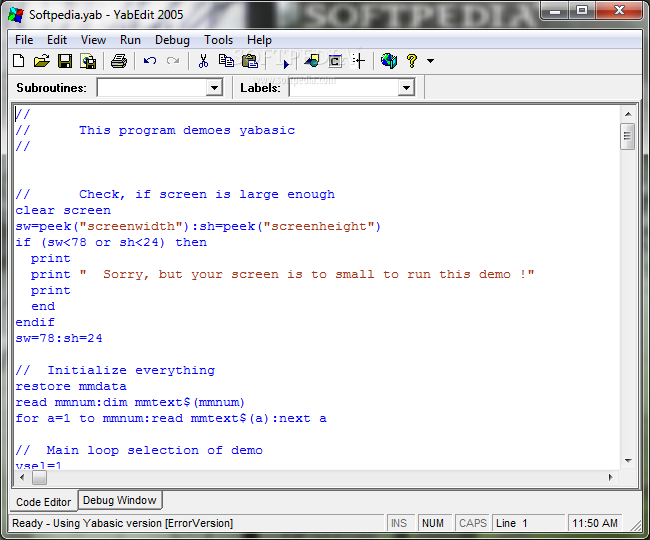Click the 'Ready - Using Yabasic version' status text
650x540 pixels.
122,523
